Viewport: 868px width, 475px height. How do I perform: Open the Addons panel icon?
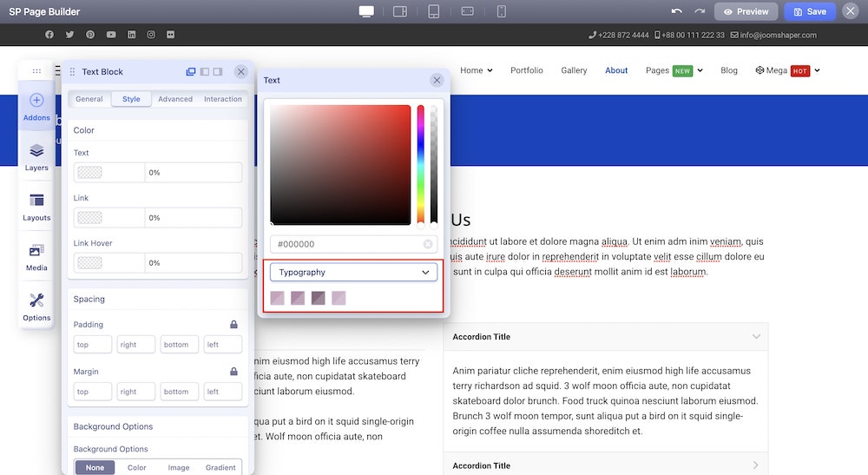click(x=36, y=106)
